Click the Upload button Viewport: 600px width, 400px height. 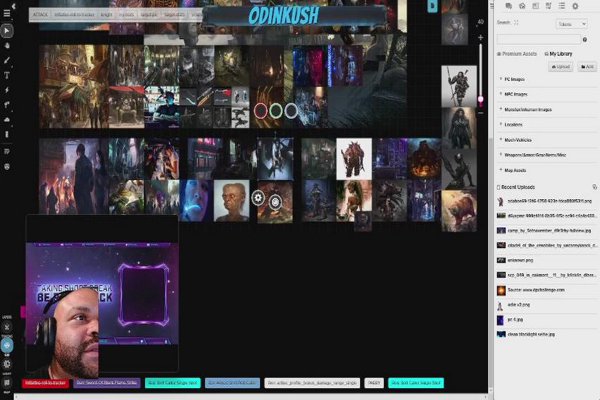[561, 67]
